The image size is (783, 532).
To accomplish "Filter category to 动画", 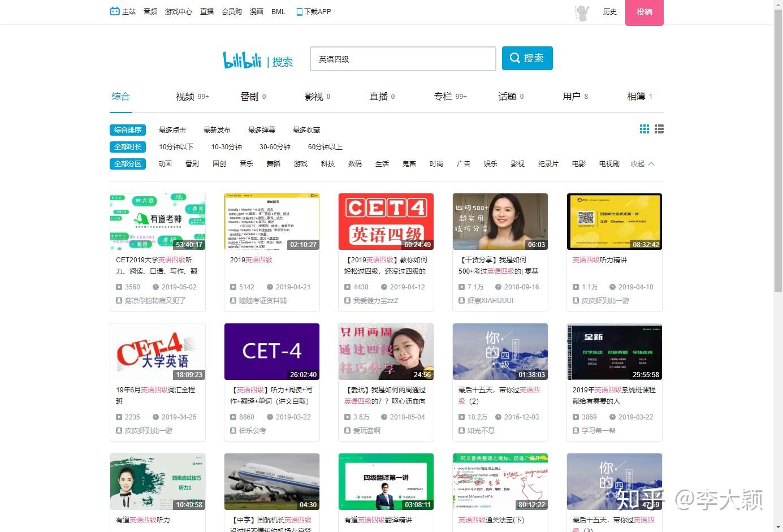I will click(x=165, y=164).
